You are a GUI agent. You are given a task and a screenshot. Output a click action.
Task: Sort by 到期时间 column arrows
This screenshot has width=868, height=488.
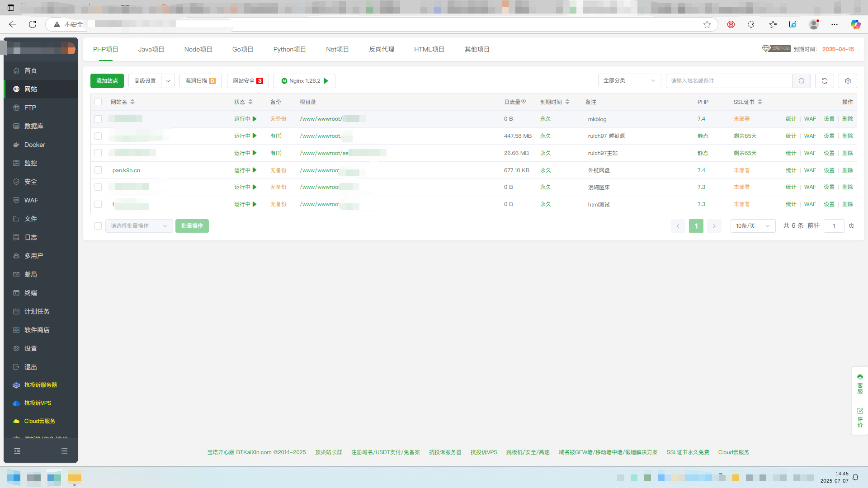567,102
